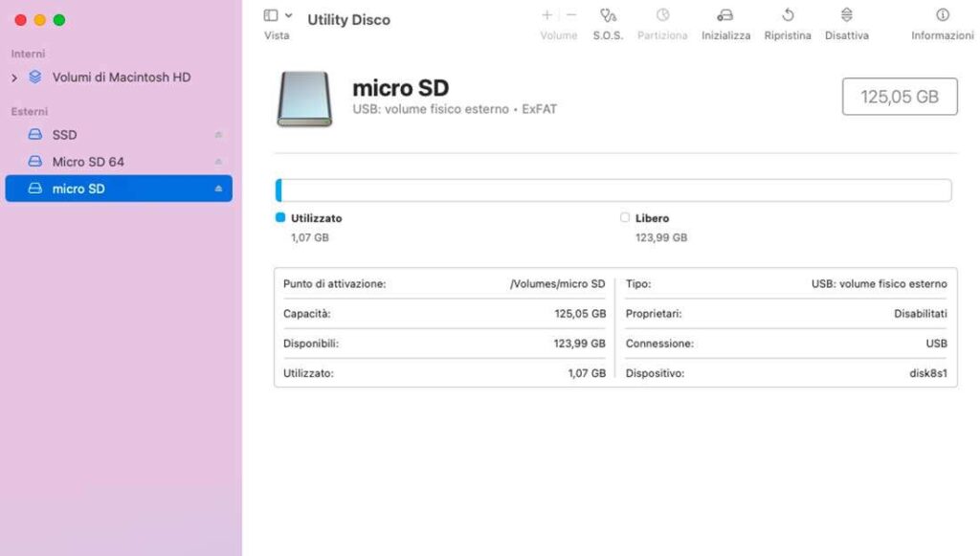Click the micro SD volume title
This screenshot has height=556, width=980.
(x=401, y=88)
